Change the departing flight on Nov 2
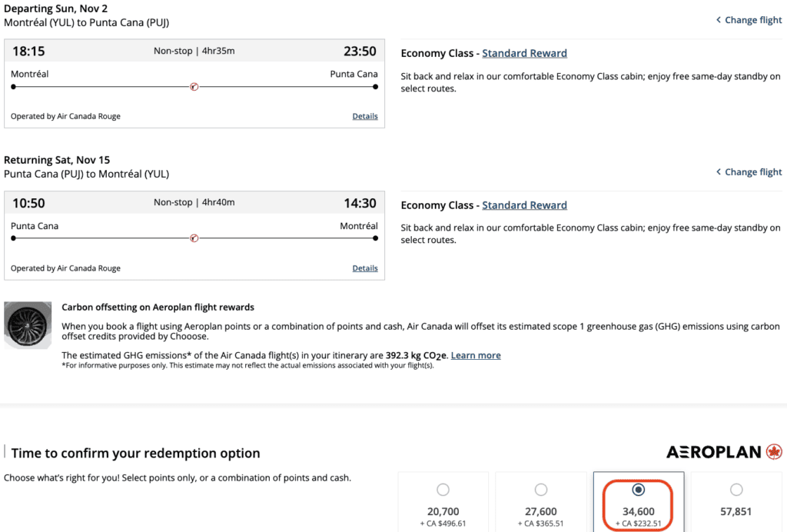The image size is (787, 532). [753, 20]
